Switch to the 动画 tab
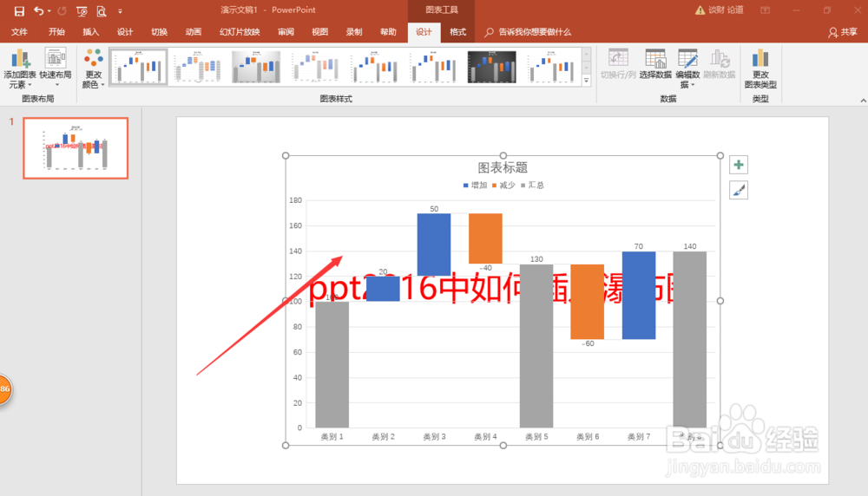This screenshot has width=868, height=496. 194,32
